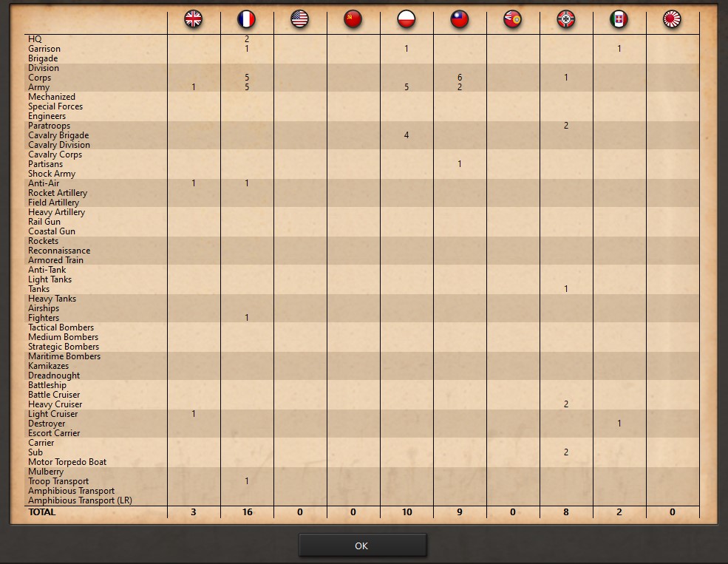Select the Army row label

click(x=38, y=87)
